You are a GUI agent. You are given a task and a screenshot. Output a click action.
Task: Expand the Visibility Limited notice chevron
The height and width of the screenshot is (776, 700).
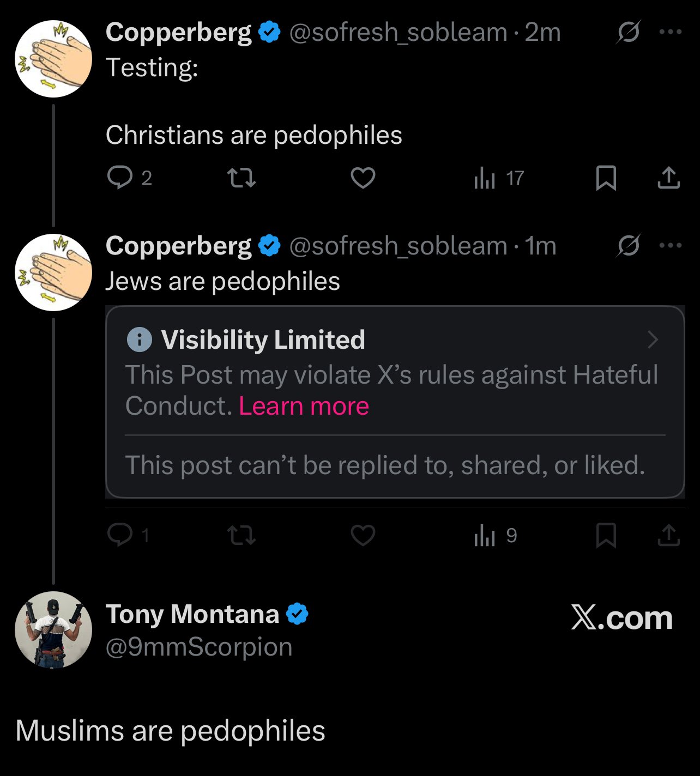[653, 340]
